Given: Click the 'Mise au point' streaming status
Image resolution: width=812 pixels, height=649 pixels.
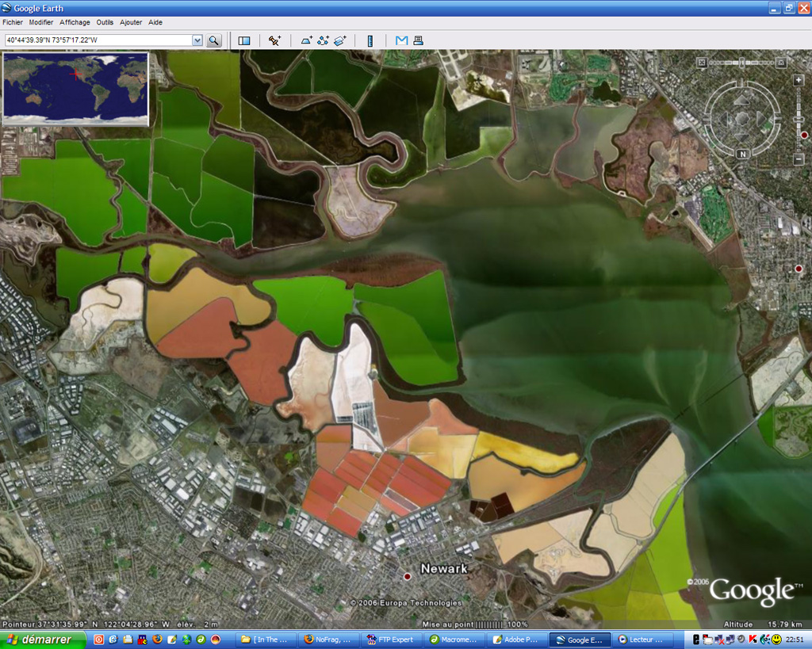Looking at the screenshot, I should 475,624.
